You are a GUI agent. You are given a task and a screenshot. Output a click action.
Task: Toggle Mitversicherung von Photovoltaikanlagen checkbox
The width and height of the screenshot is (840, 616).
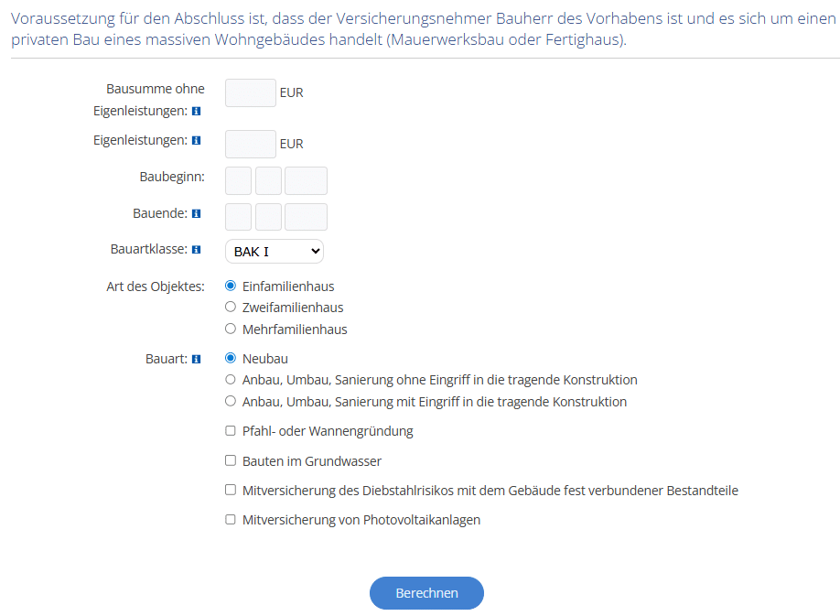[x=231, y=520]
